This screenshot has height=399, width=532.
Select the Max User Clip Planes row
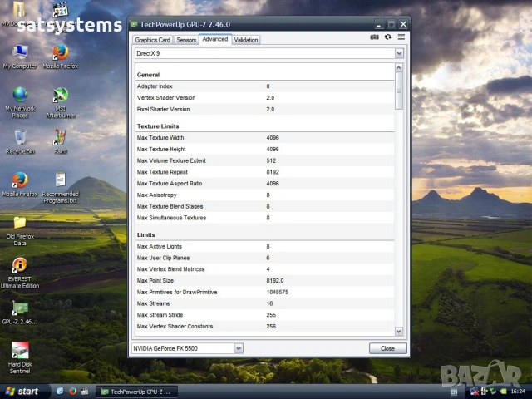tap(264, 258)
